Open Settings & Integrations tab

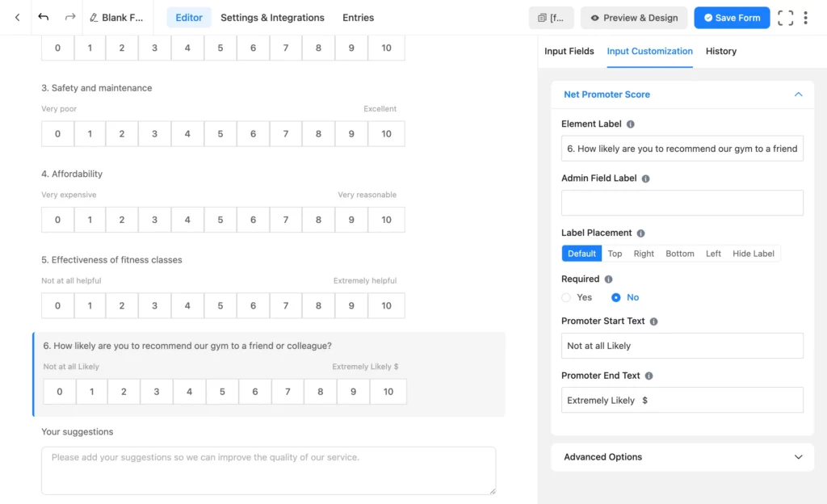coord(272,18)
